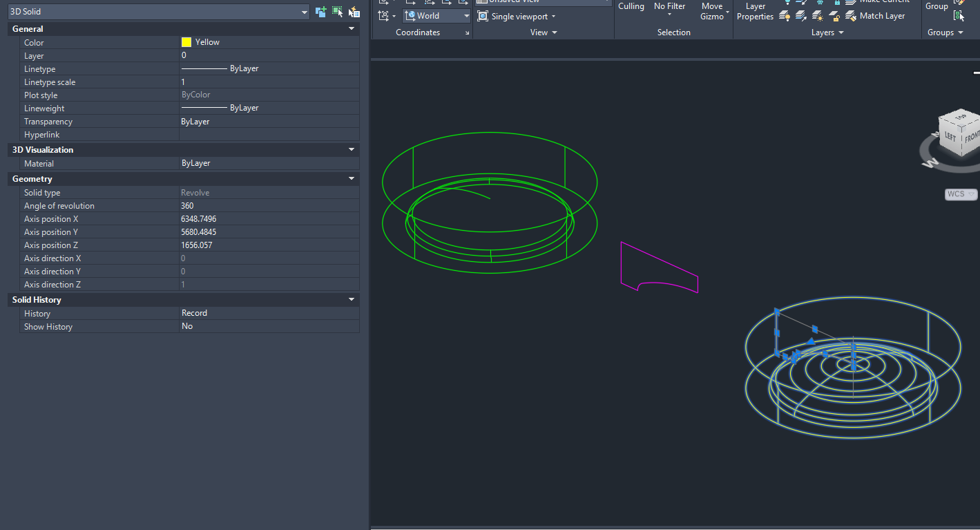Edit the Linetype scale value 1
This screenshot has width=980, height=530.
point(269,82)
